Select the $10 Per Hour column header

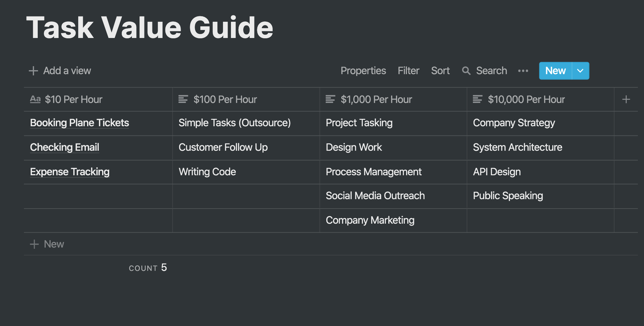point(74,99)
